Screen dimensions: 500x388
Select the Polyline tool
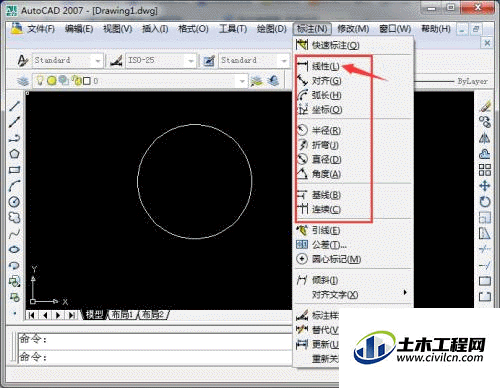[x=14, y=138]
